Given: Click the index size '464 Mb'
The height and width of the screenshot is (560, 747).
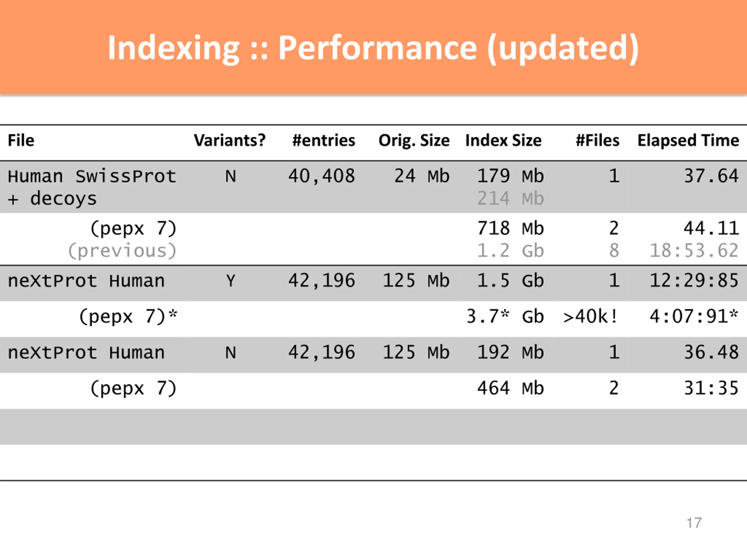Looking at the screenshot, I should pyautogui.click(x=510, y=388).
